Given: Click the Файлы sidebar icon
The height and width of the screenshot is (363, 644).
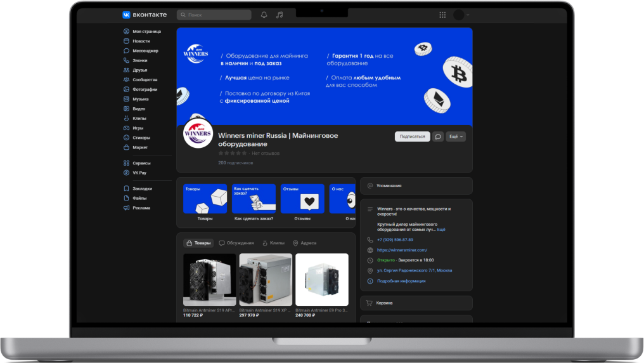Looking at the screenshot, I should tap(126, 198).
